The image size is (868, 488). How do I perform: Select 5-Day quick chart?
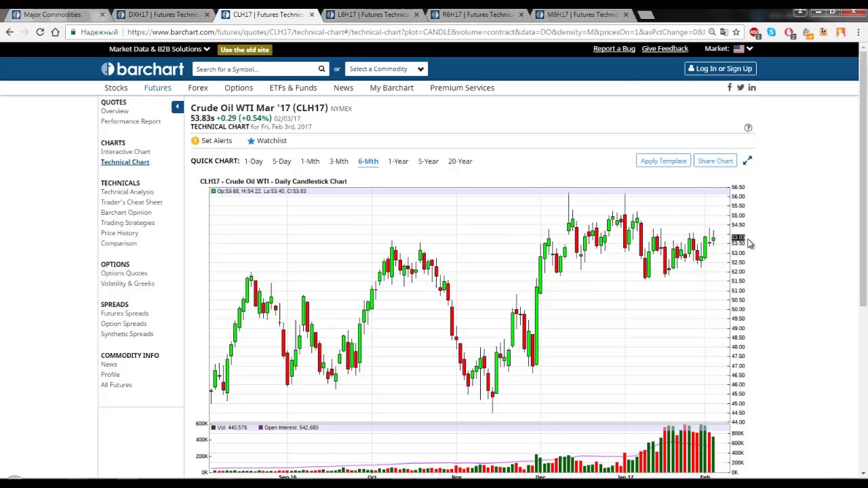(x=281, y=161)
